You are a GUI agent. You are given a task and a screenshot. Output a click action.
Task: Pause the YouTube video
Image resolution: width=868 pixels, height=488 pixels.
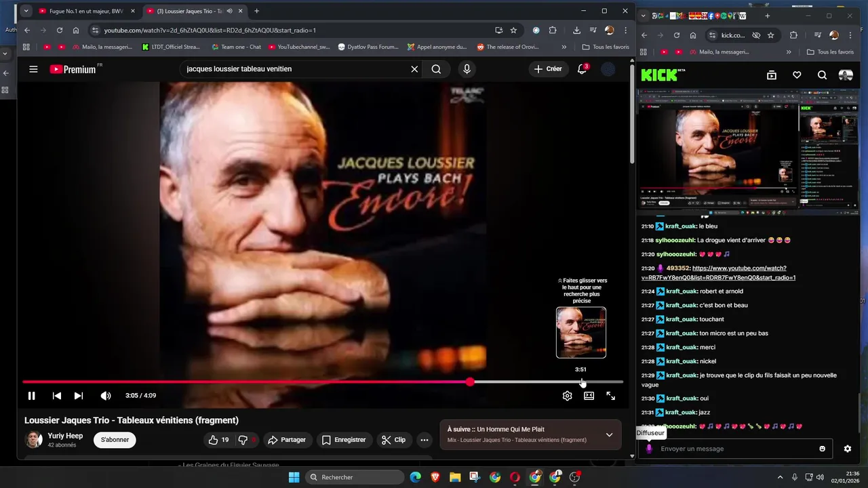pos(31,396)
